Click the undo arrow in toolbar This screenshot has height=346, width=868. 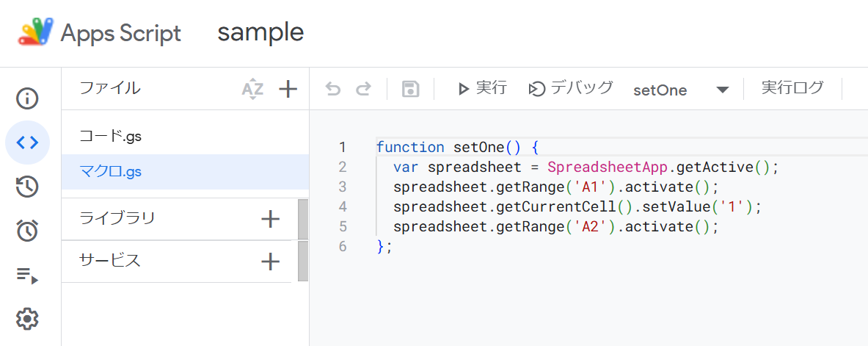pyautogui.click(x=333, y=90)
